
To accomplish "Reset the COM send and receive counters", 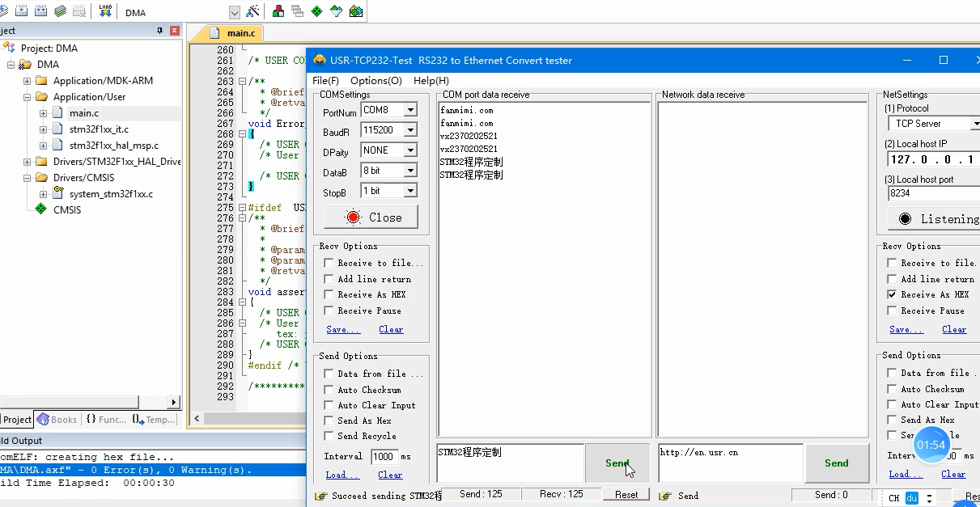I will pyautogui.click(x=626, y=494).
